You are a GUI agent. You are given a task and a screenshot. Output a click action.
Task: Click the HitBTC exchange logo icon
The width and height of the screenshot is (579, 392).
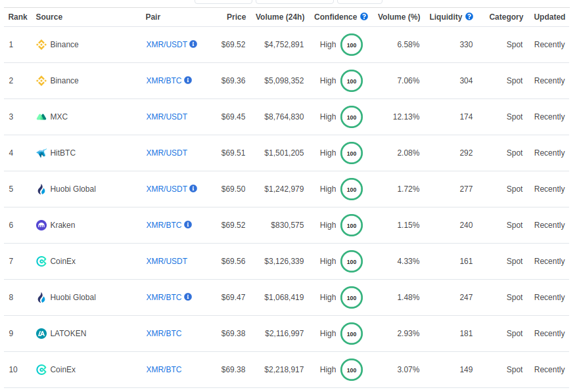pyautogui.click(x=41, y=153)
